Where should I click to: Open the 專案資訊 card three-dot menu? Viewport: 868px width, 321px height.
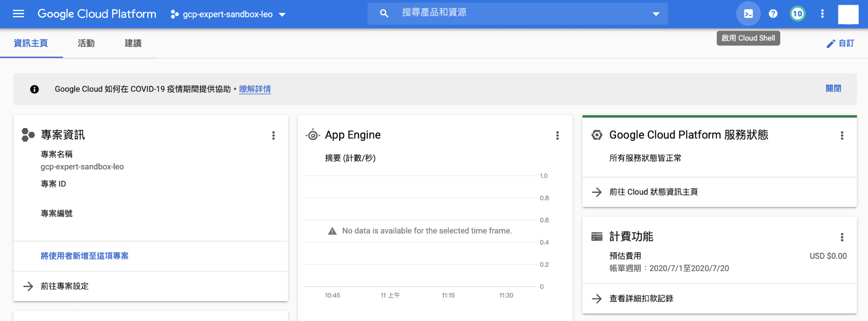[273, 136]
